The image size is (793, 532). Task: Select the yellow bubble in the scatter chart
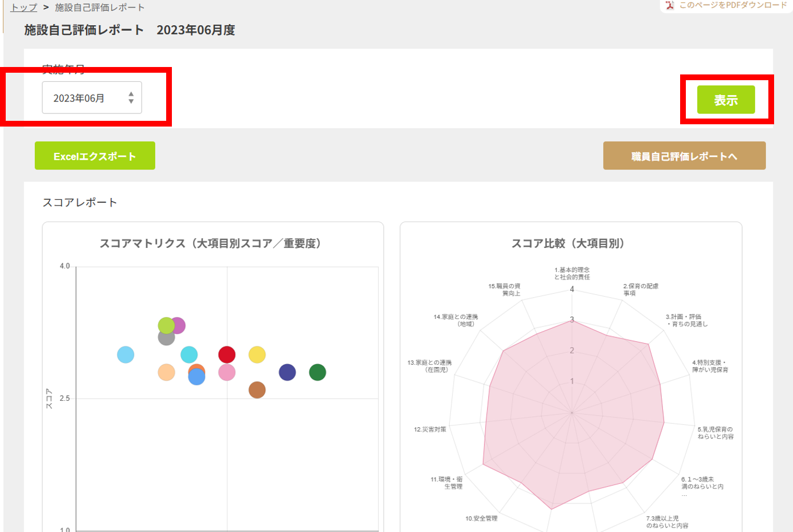pos(257,355)
